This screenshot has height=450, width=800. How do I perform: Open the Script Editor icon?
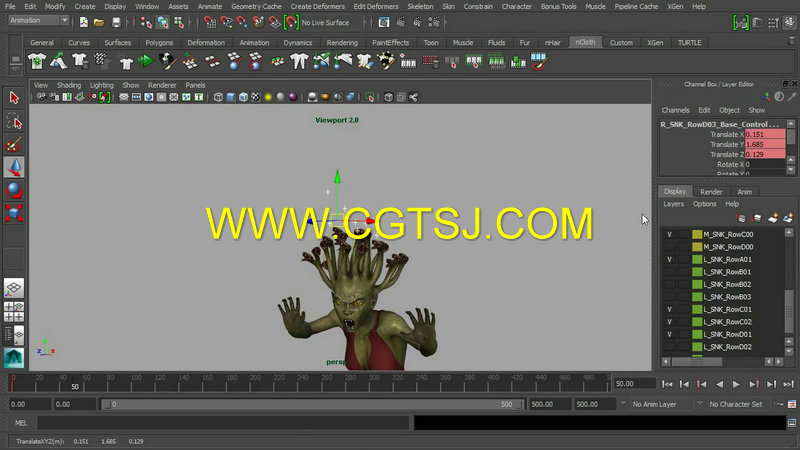click(x=792, y=423)
